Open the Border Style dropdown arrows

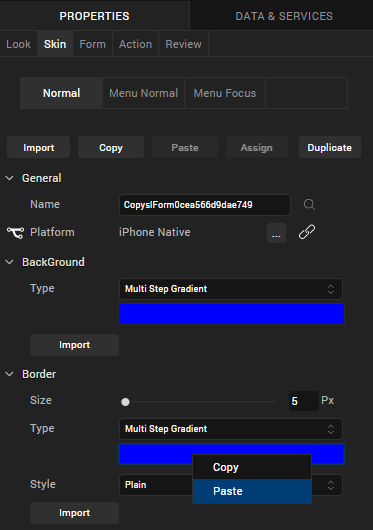click(330, 485)
